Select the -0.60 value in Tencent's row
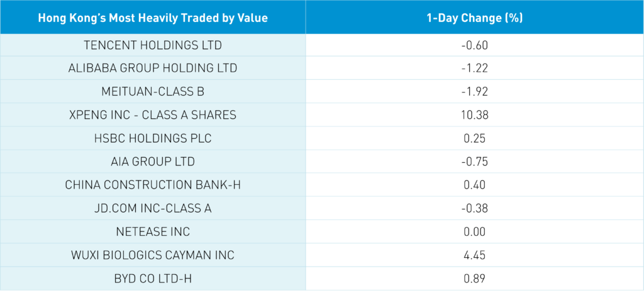644x293 pixels. pos(475,45)
